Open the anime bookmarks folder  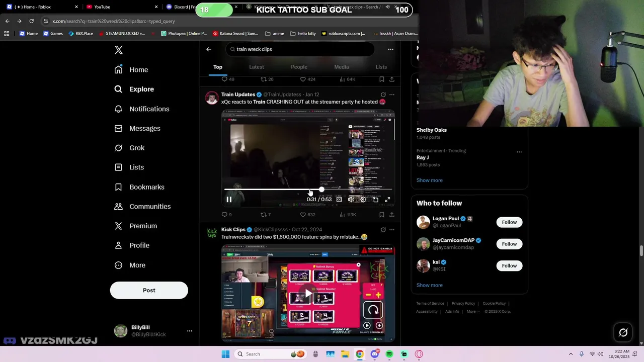(275, 34)
